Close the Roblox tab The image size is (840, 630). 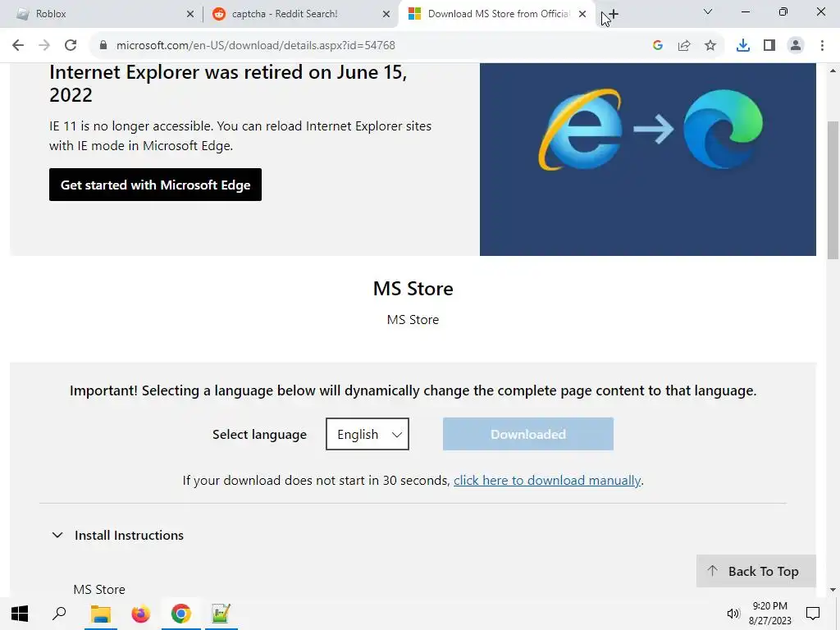tap(190, 15)
